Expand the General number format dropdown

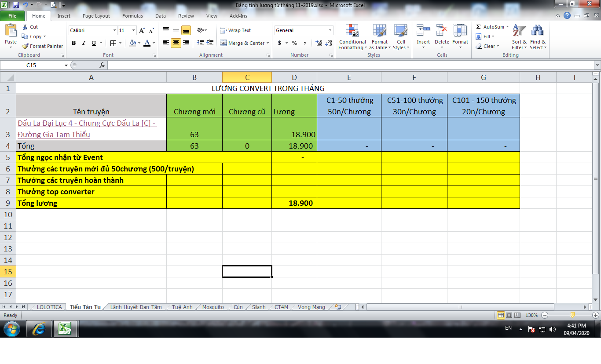pos(330,30)
